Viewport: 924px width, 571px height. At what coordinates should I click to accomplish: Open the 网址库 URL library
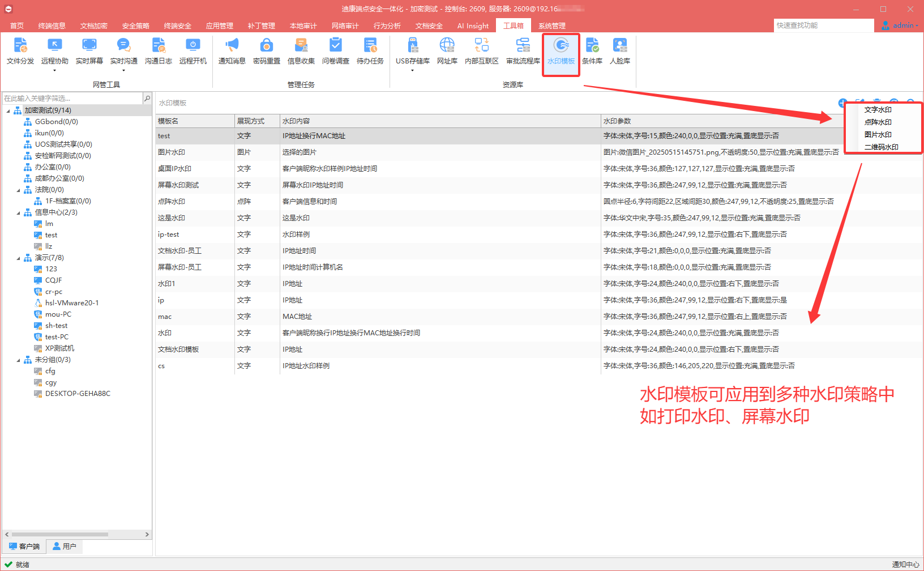coord(447,51)
